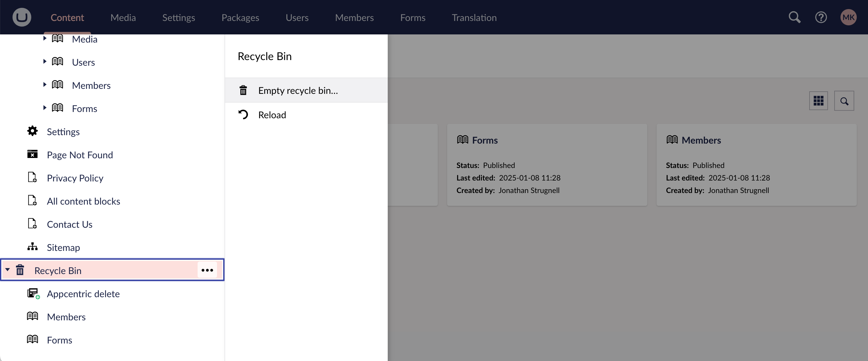Select Users tree item label
Screen dimensions: 868x361
pyautogui.click(x=83, y=62)
